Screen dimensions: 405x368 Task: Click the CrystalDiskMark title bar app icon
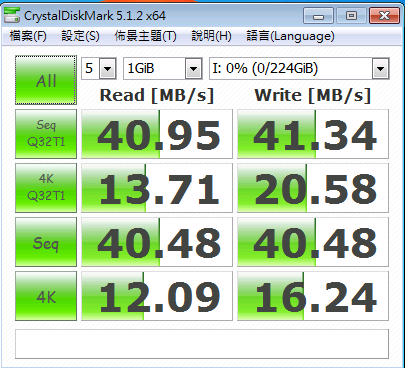click(x=12, y=16)
